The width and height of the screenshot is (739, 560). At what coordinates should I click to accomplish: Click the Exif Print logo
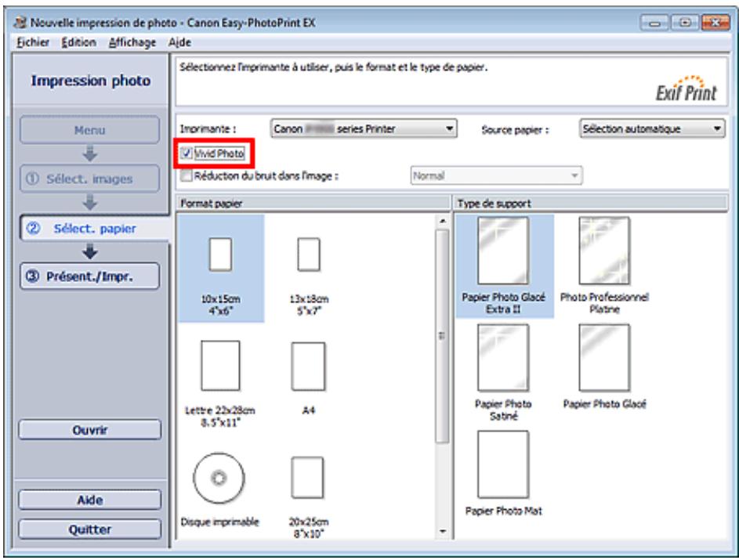click(686, 89)
